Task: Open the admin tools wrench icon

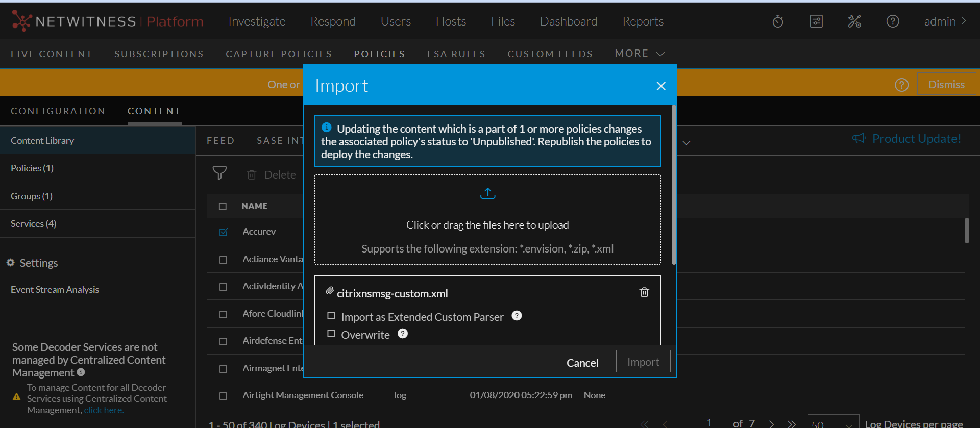Action: point(854,21)
